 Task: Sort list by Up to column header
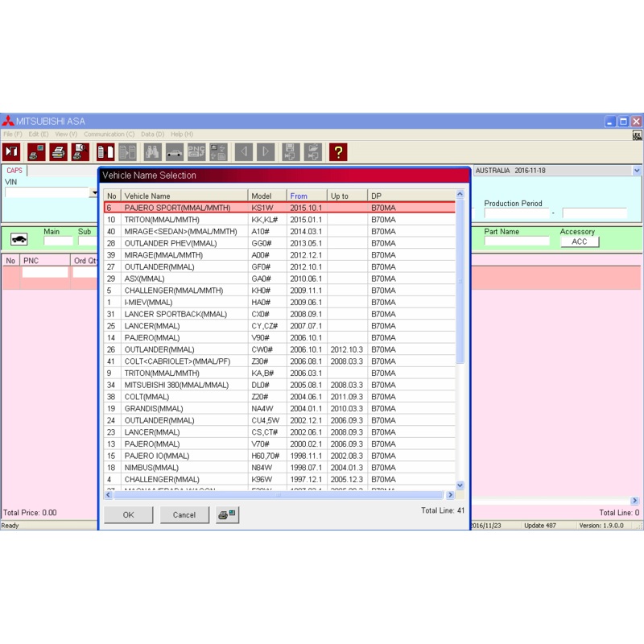348,196
